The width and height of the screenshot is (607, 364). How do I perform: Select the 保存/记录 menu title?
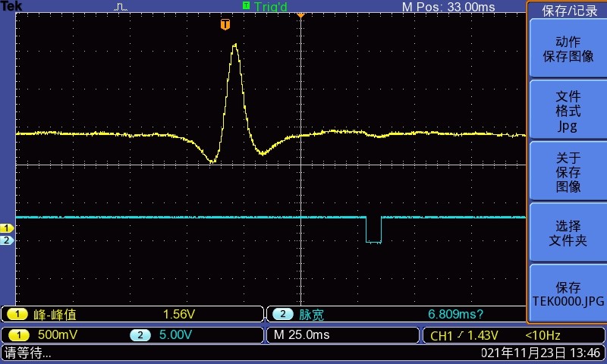tap(570, 11)
